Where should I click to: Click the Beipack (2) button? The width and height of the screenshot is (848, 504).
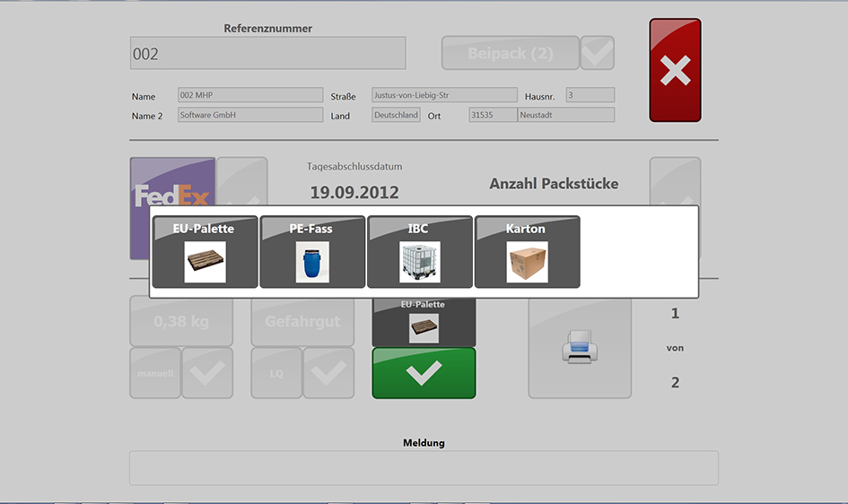pyautogui.click(x=510, y=53)
